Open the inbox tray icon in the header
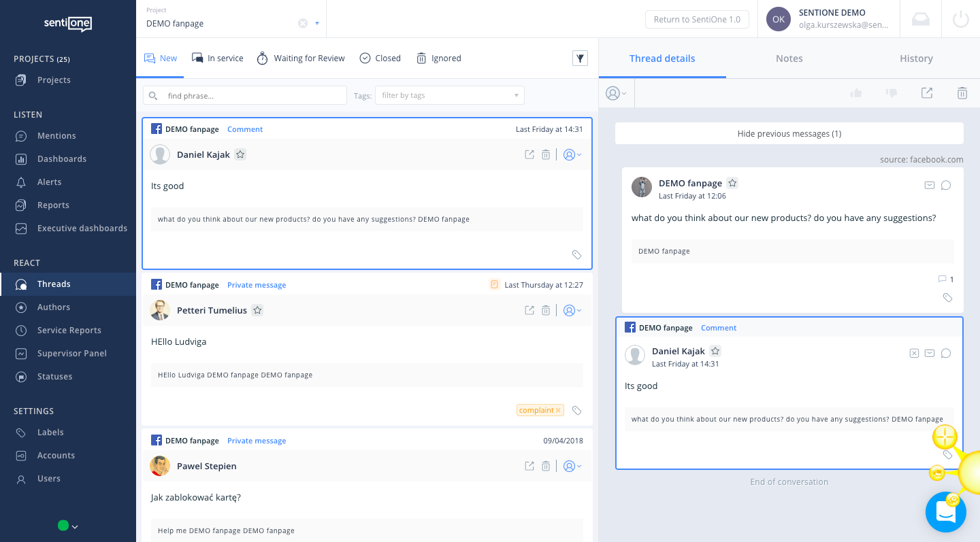The height and width of the screenshot is (542, 980). (921, 20)
